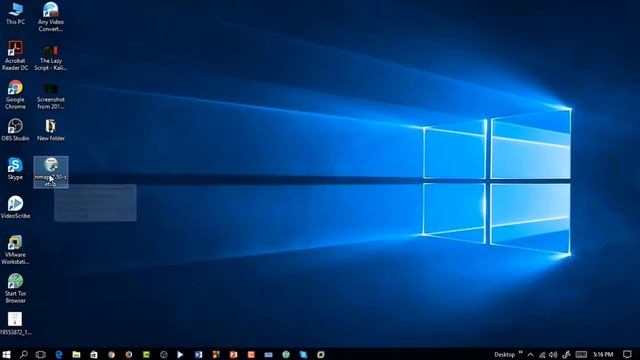The height and width of the screenshot is (360, 640).
Task: Select the Acrobat Reader DC shortcut
Action: pyautogui.click(x=15, y=56)
